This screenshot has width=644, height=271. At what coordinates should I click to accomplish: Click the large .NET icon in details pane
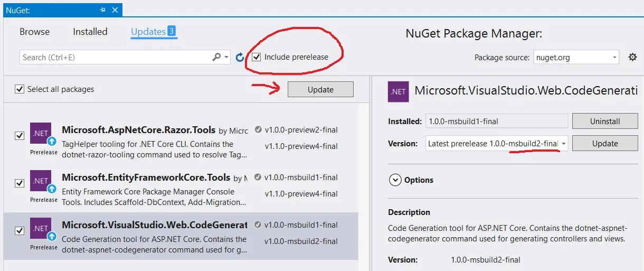[x=398, y=91]
